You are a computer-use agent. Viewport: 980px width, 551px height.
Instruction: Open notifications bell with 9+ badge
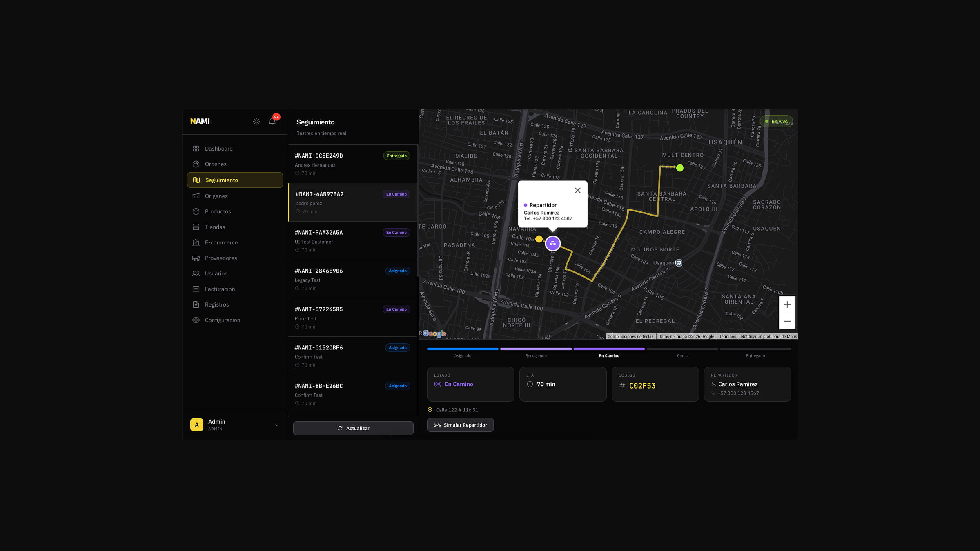[272, 121]
